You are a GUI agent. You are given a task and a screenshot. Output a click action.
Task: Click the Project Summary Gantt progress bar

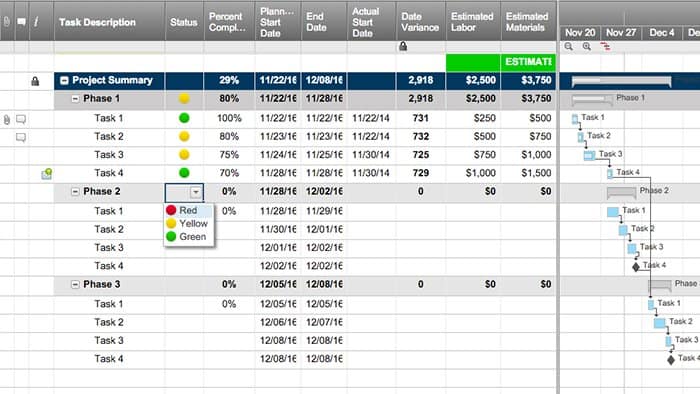pyautogui.click(x=621, y=81)
